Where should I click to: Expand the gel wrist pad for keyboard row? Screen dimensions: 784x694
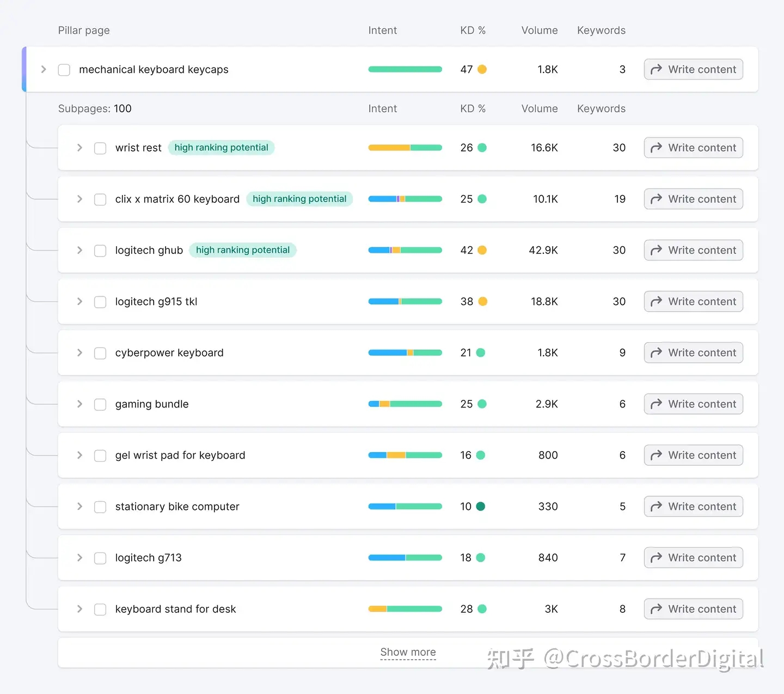tap(79, 455)
